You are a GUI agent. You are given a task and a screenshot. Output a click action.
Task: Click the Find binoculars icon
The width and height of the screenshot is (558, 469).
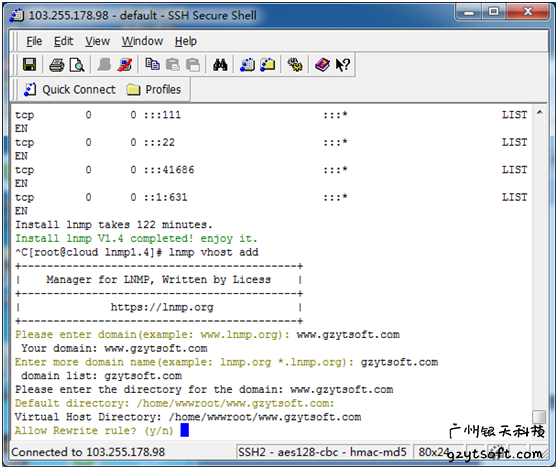coord(220,65)
